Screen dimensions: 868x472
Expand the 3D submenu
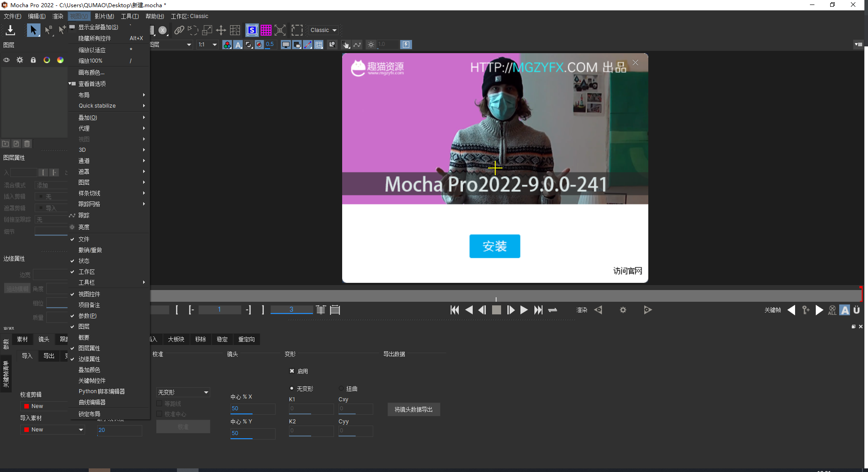pyautogui.click(x=108, y=150)
